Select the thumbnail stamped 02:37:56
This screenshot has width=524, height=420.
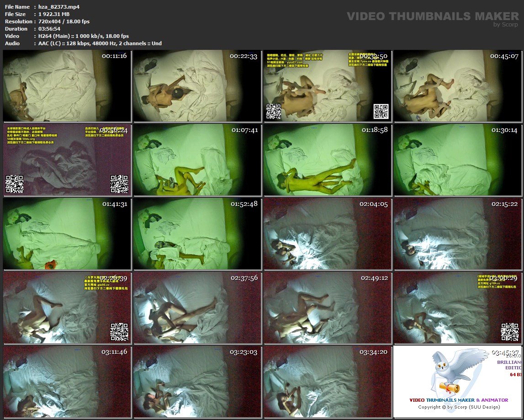click(197, 308)
